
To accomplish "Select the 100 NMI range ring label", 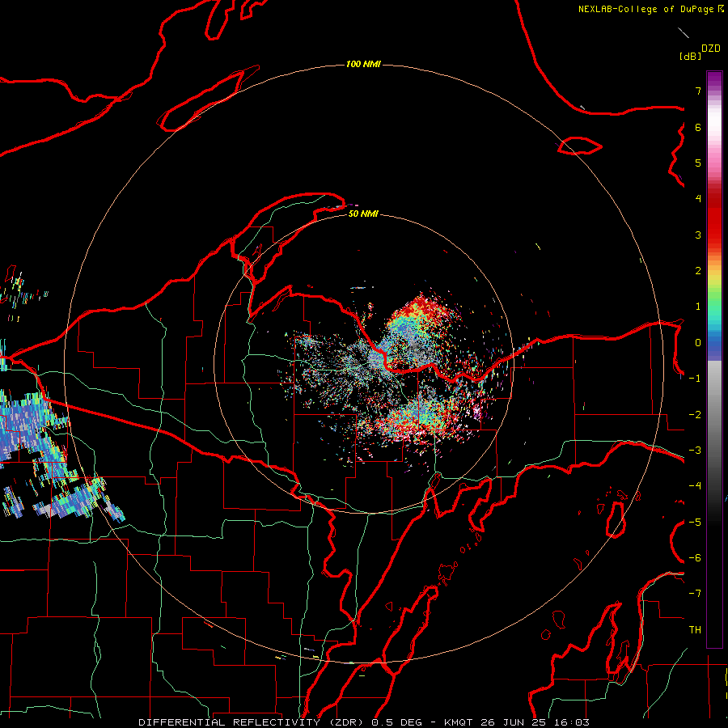I will click(363, 64).
